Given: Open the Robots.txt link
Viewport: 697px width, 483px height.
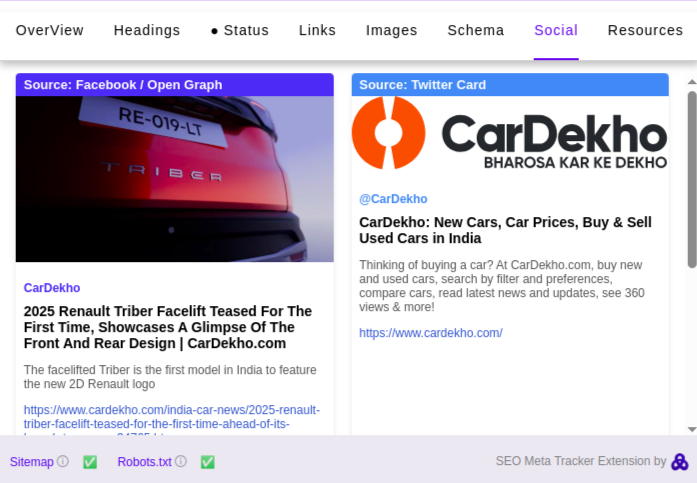Looking at the screenshot, I should click(144, 462).
